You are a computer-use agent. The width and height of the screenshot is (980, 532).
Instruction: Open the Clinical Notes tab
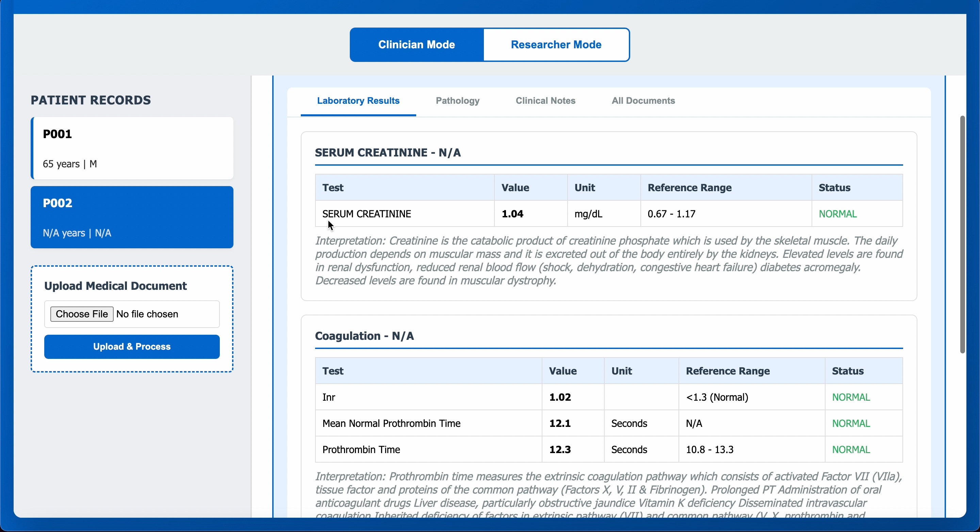pyautogui.click(x=545, y=101)
